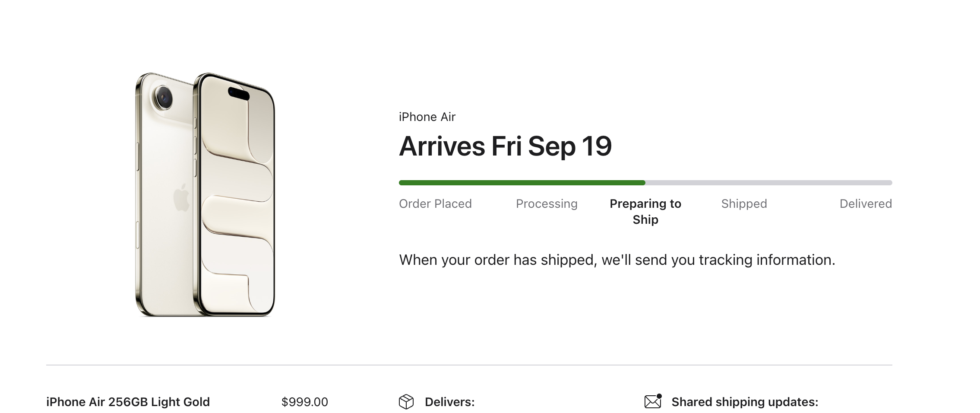Screen dimensions: 980x413
Task: Click the tracking information message text
Action: (x=617, y=260)
